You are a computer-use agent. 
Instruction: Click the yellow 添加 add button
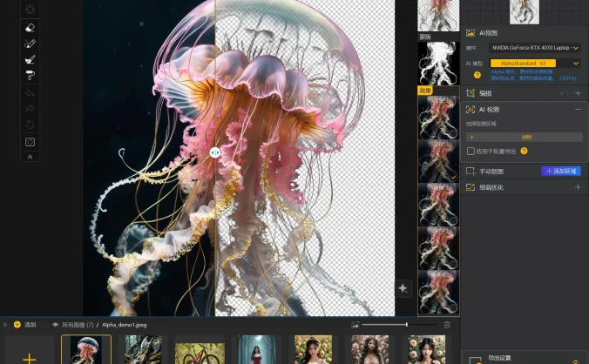pos(24,325)
